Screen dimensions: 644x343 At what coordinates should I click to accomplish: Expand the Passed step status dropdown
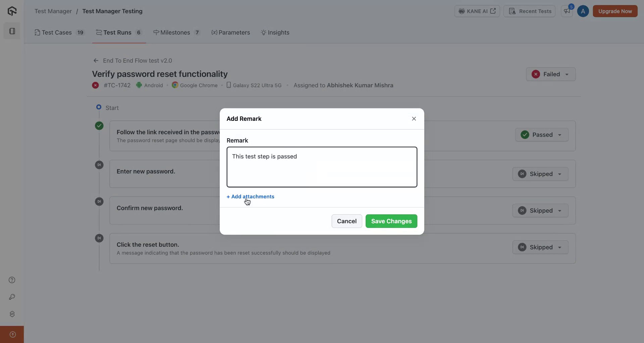click(541, 135)
